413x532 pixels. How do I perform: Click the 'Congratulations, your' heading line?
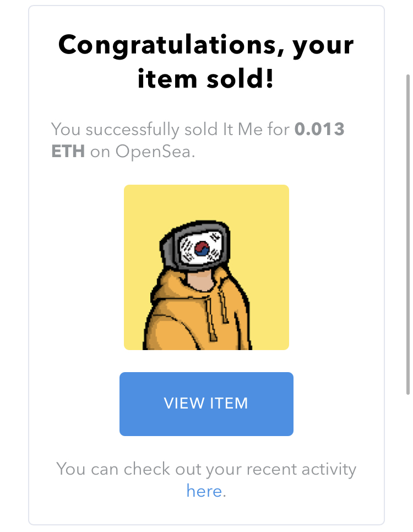point(206,45)
